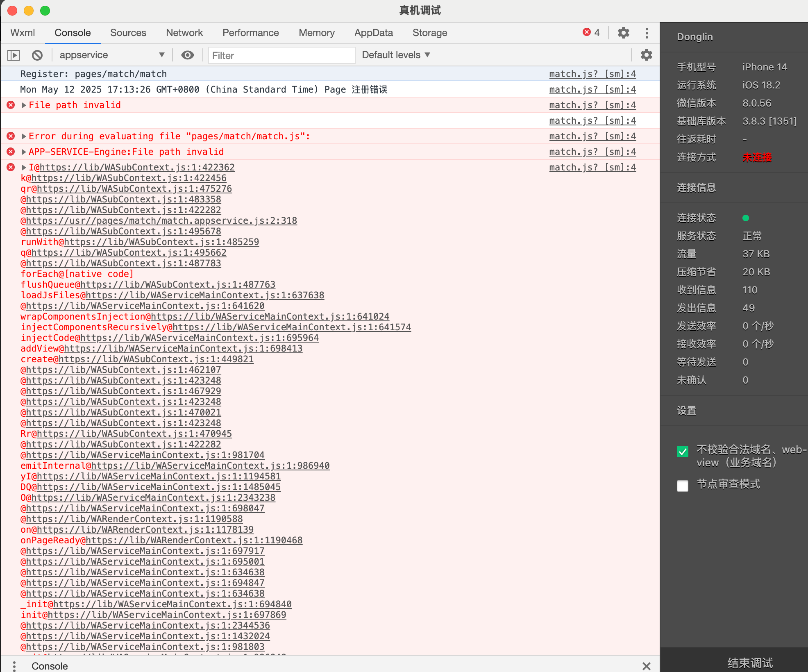Clear console with the ban icon

click(x=37, y=55)
